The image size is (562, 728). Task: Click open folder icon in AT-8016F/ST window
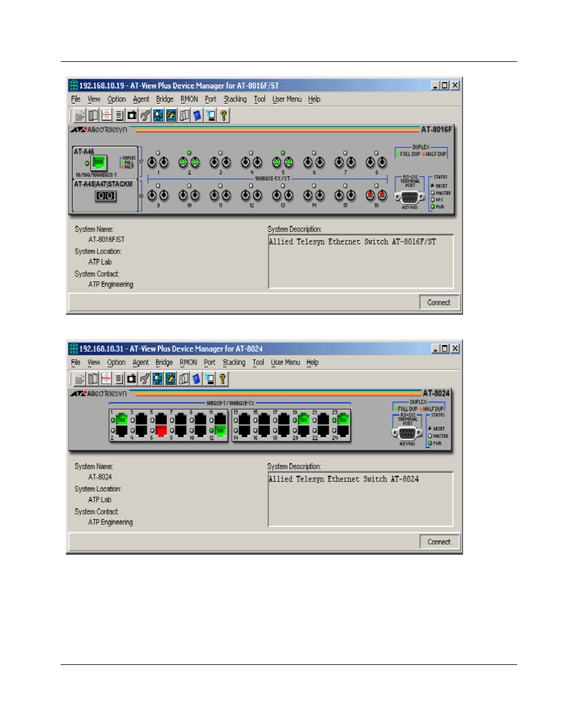point(80,116)
